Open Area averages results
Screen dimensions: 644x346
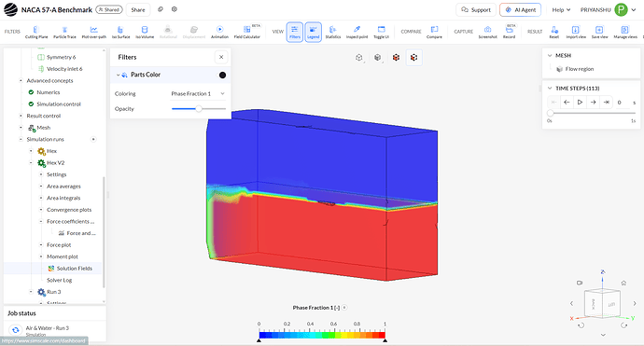(63, 187)
